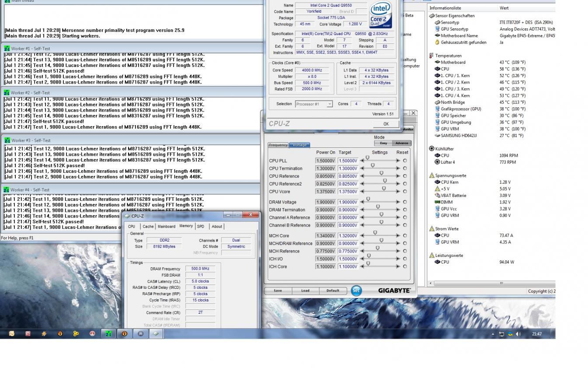Increase CPU Vcore with right arrow
The height and width of the screenshot is (368, 588).
[x=398, y=192]
